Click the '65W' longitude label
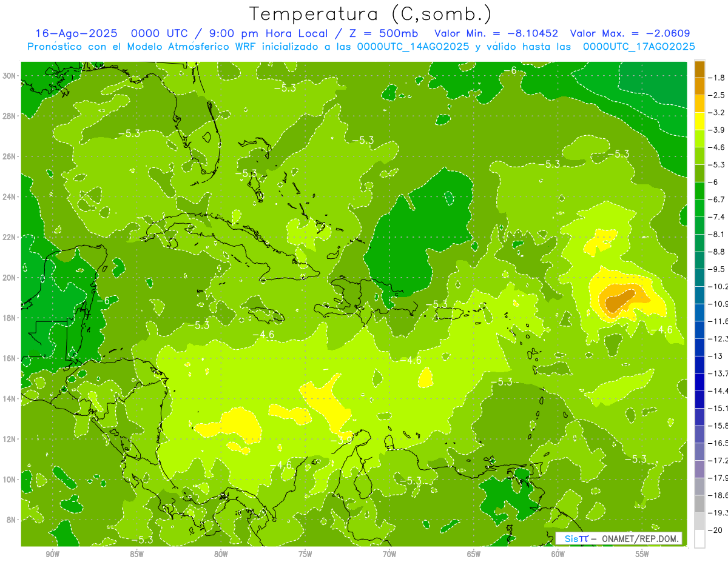Image resolution: width=728 pixels, height=562 pixels. point(474,554)
